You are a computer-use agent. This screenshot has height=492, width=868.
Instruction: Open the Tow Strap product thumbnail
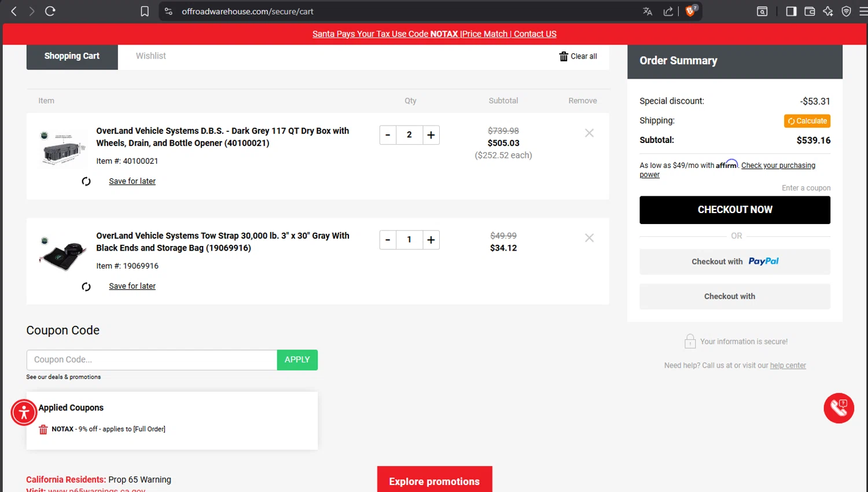click(x=62, y=254)
